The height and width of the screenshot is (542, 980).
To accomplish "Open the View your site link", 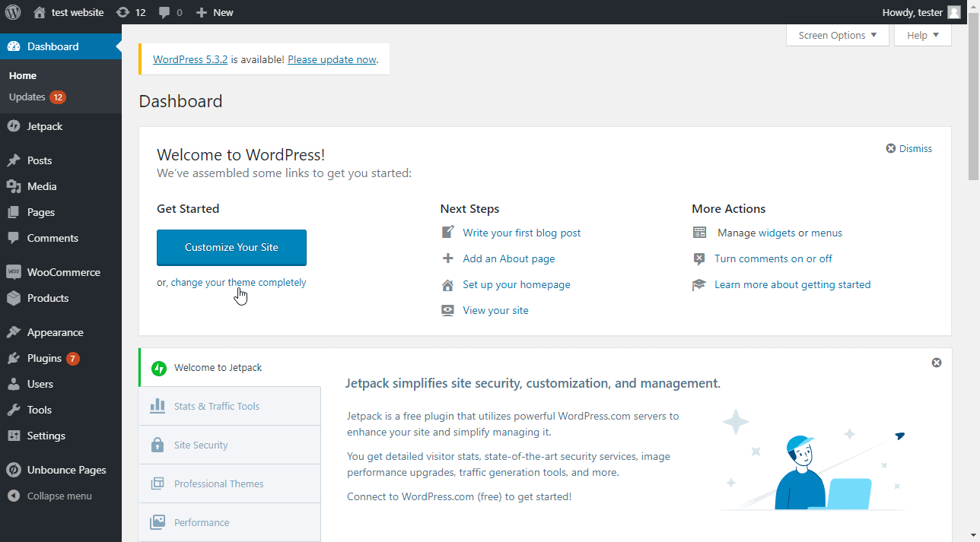I will 495,310.
